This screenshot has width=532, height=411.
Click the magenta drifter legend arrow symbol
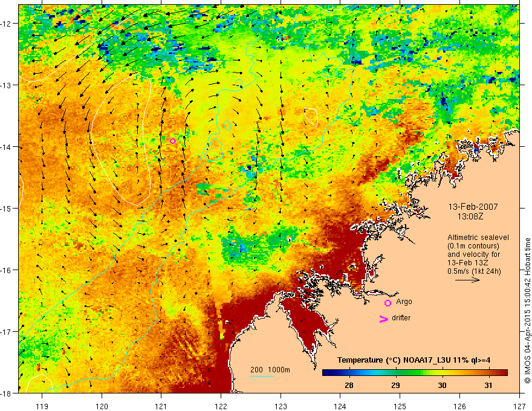tap(384, 319)
